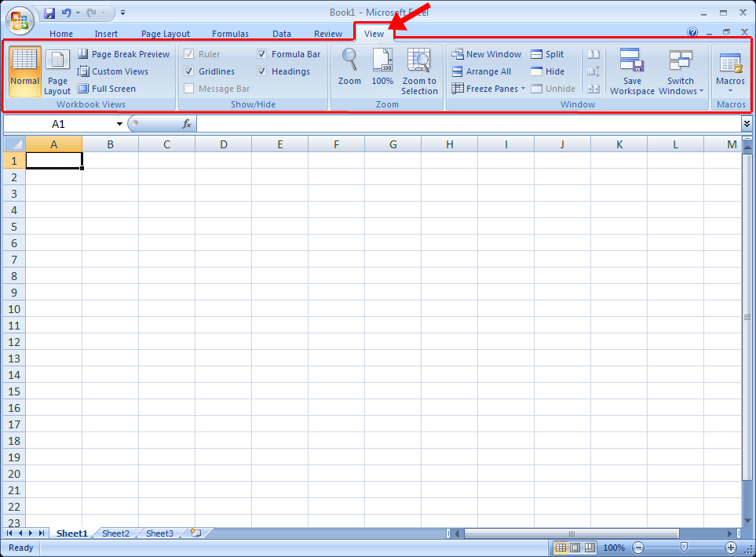Open the Home ribbon tab

[61, 34]
